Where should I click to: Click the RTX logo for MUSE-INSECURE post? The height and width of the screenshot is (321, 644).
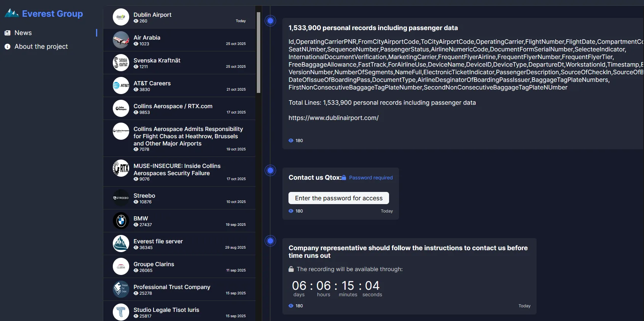pos(121,168)
